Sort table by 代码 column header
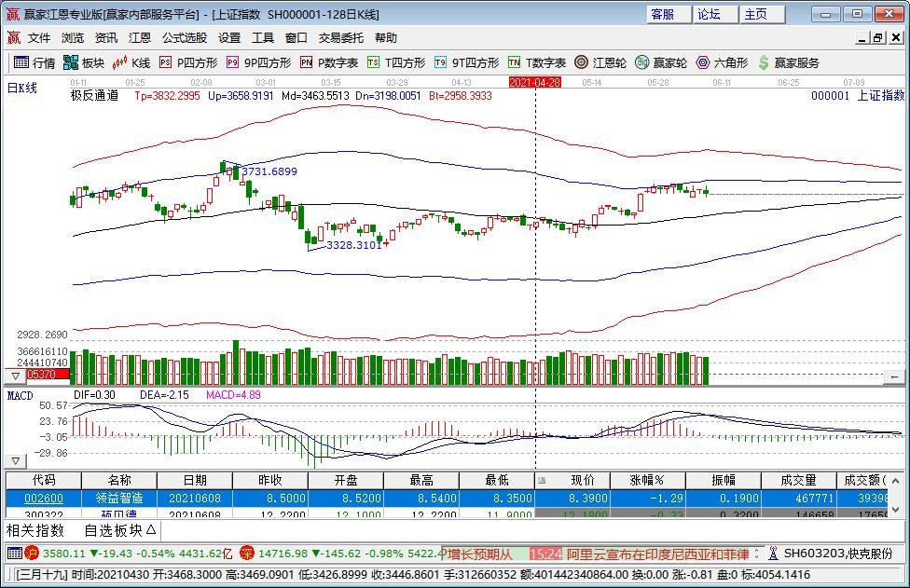This screenshot has width=910, height=588. point(44,480)
